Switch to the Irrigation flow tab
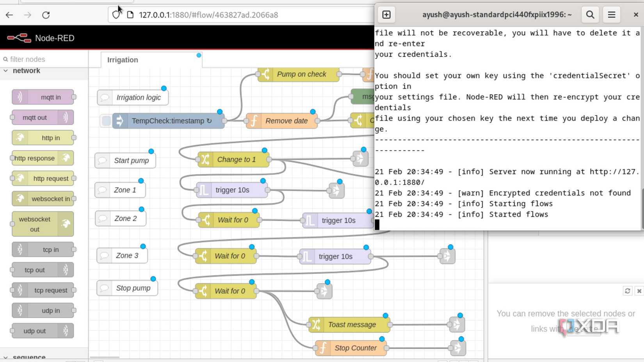Screen dimensions: 644x362 (122, 60)
